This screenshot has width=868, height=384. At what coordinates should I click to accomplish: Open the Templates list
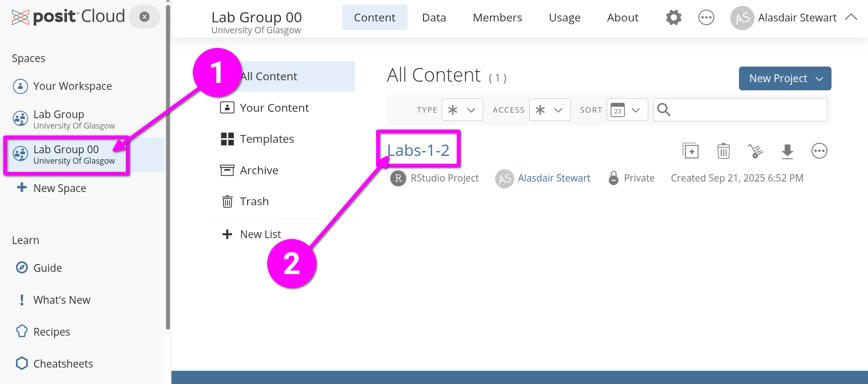point(267,139)
